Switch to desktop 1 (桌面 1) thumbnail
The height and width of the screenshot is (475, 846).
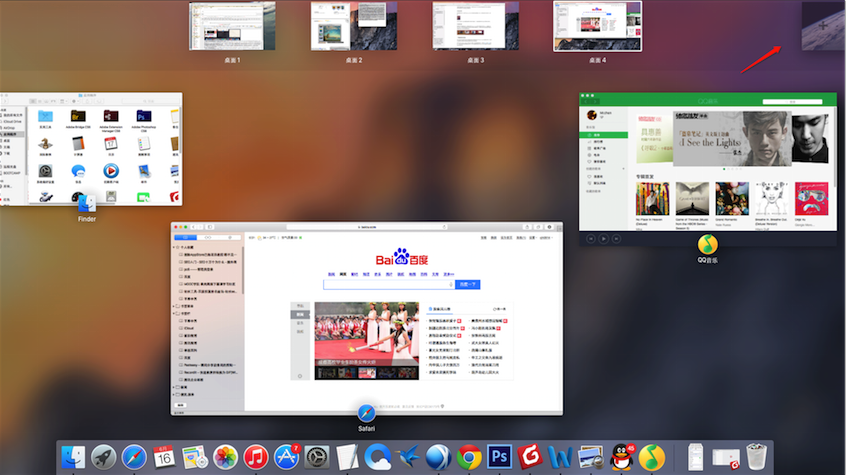232,26
